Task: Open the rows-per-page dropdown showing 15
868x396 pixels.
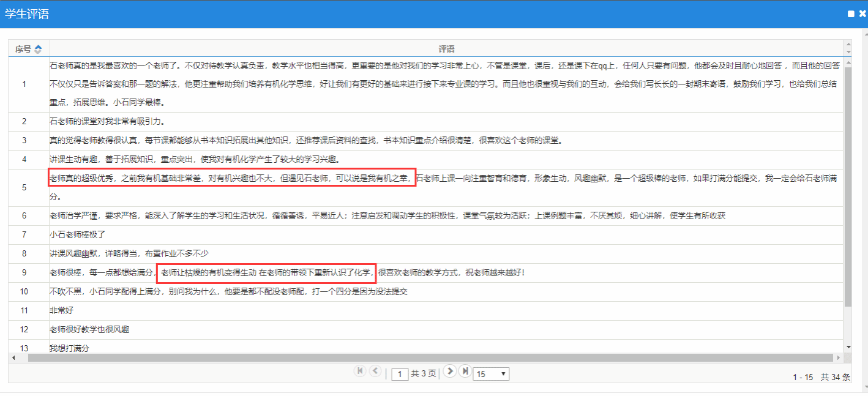Action: point(491,374)
